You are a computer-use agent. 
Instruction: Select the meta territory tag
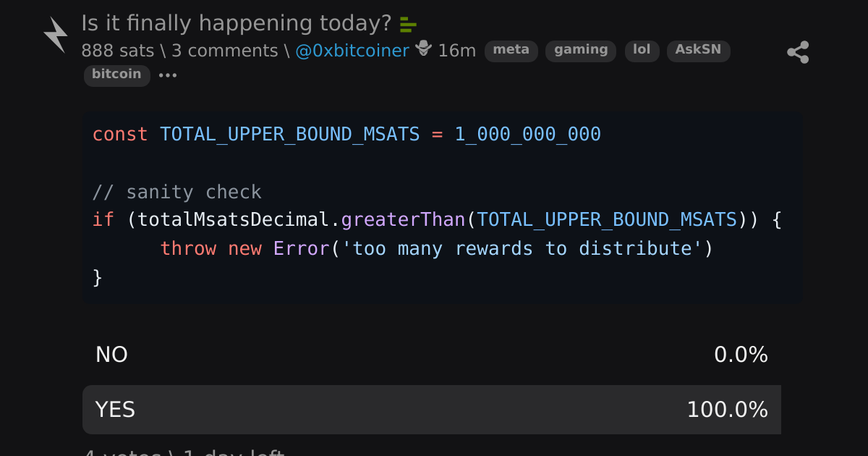tap(511, 51)
